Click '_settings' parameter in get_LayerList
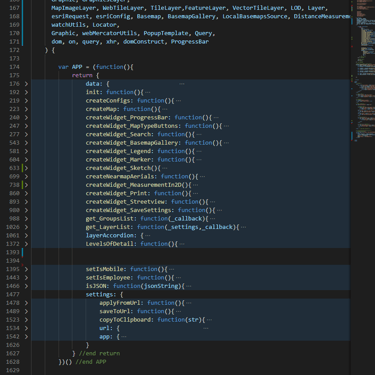This screenshot has height=375, width=375. [x=182, y=227]
